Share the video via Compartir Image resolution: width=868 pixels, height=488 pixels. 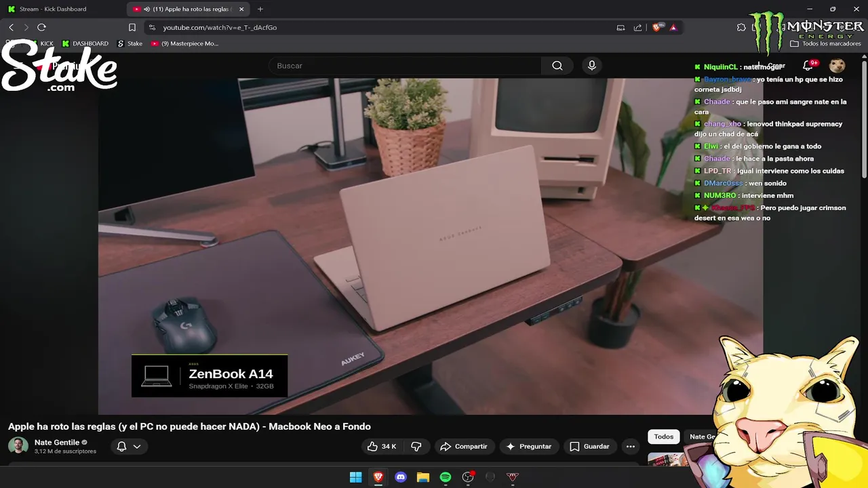coord(464,447)
